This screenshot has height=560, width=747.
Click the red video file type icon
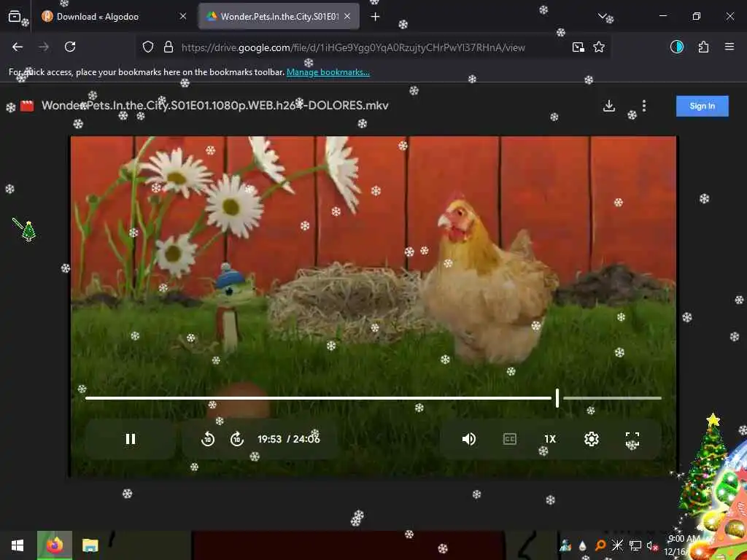tap(27, 106)
